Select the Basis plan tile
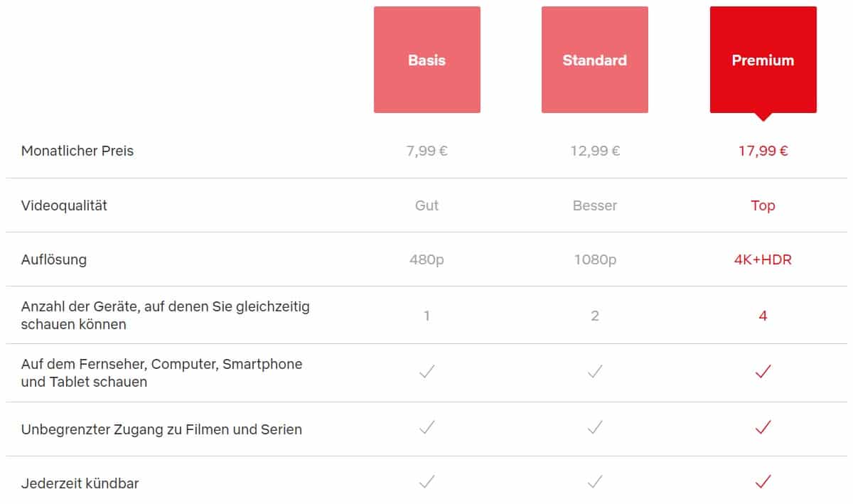This screenshot has width=853, height=504. pyautogui.click(x=427, y=60)
